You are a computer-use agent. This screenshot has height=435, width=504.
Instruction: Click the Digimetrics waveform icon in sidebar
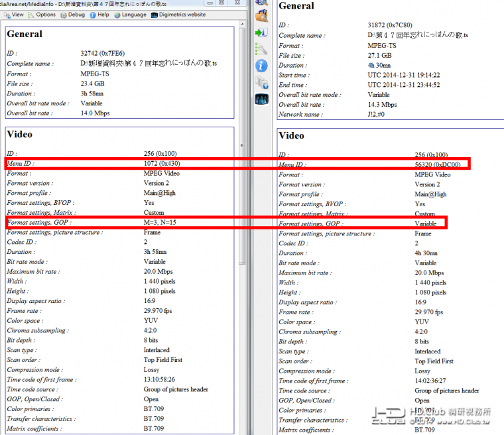click(x=261, y=99)
